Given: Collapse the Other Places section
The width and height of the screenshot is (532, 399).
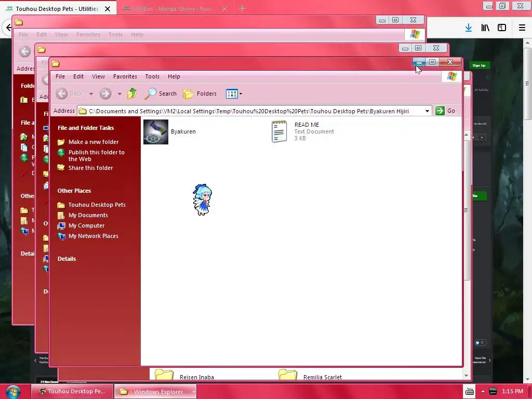Looking at the screenshot, I should point(74,191).
